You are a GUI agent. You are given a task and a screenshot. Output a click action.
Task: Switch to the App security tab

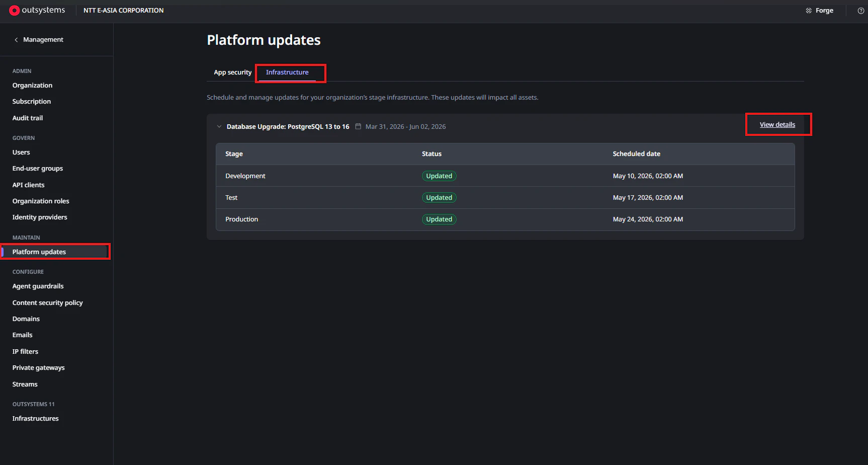pos(233,72)
